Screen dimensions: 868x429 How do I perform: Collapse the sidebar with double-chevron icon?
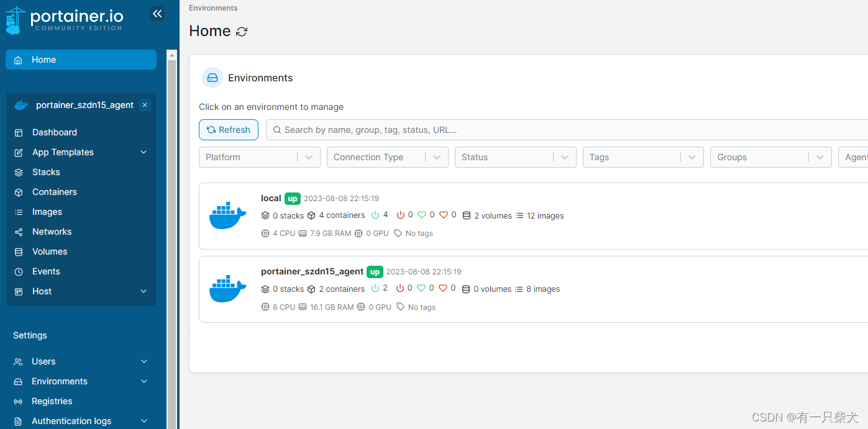pyautogui.click(x=157, y=14)
